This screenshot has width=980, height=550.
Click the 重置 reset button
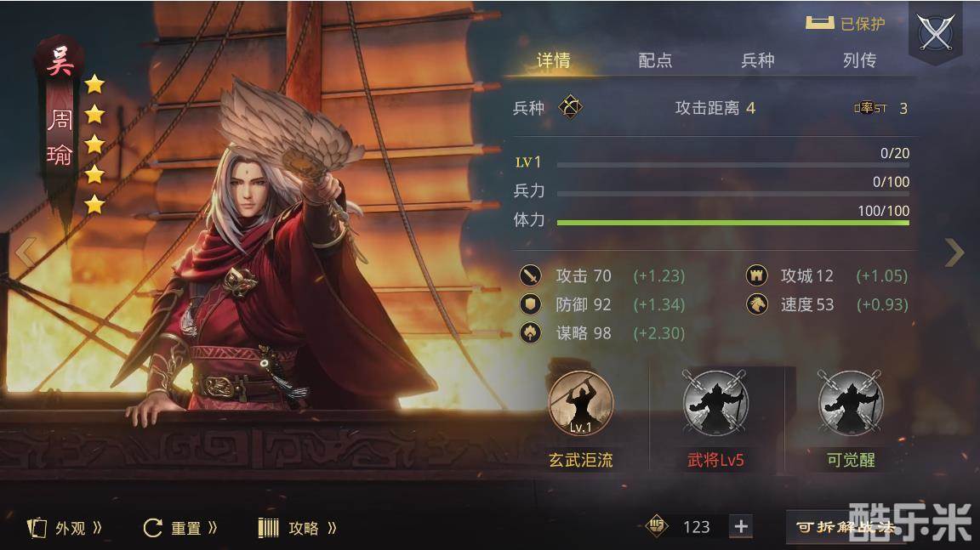tap(180, 528)
